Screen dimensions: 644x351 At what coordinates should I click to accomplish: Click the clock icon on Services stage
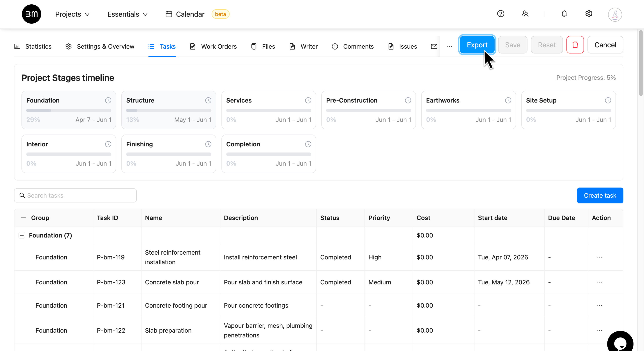click(308, 100)
